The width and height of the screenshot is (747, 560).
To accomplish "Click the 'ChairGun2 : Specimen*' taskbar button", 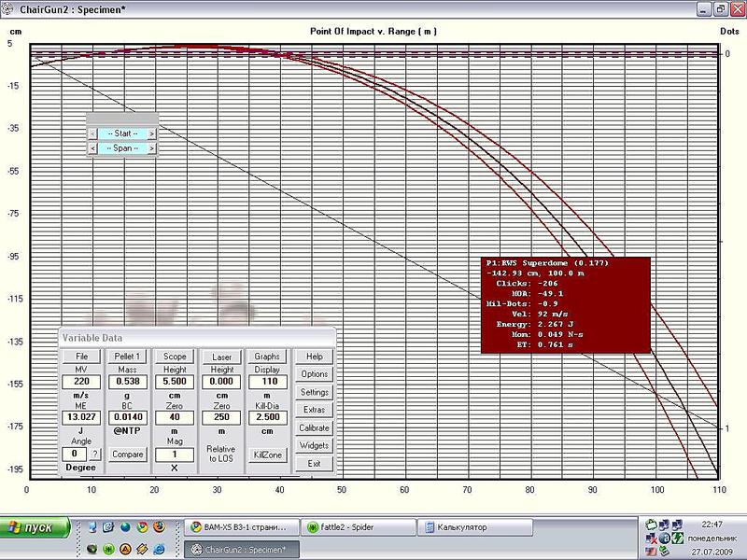I will [242, 549].
